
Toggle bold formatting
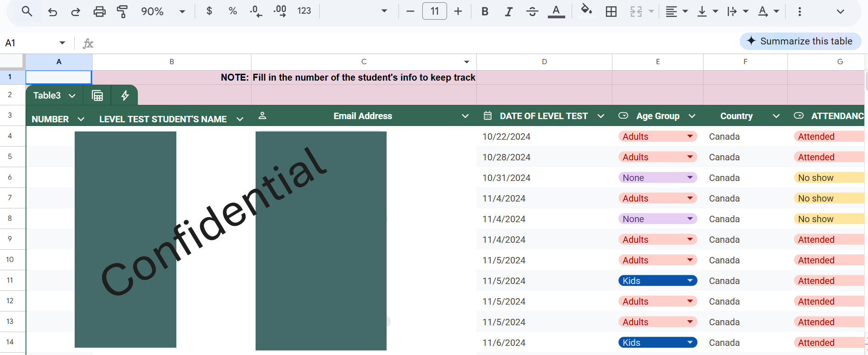(x=485, y=11)
